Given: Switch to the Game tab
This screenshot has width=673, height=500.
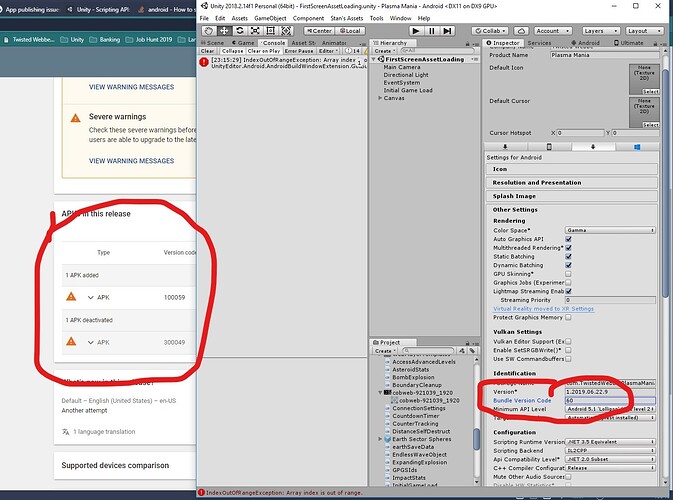Looking at the screenshot, I should 243,43.
